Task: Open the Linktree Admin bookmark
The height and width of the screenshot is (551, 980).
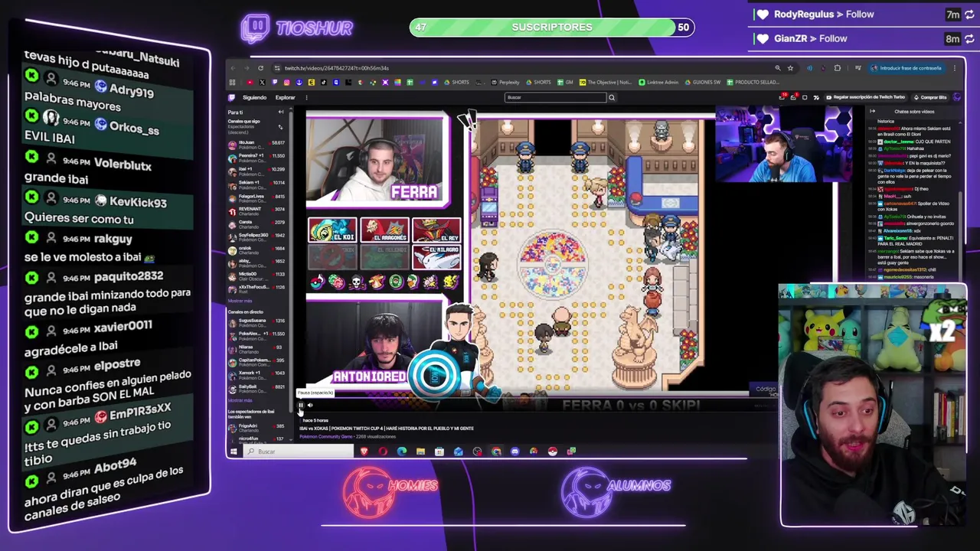Action: (x=658, y=82)
